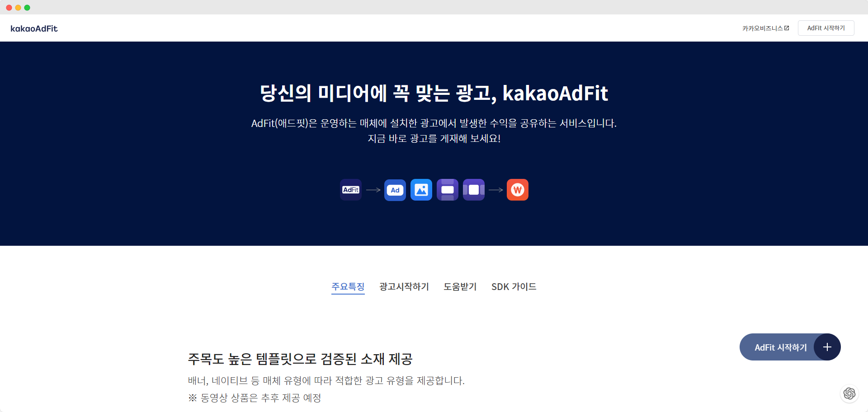Switch to the 광고시작하기 tab
The height and width of the screenshot is (412, 868).
tap(404, 287)
